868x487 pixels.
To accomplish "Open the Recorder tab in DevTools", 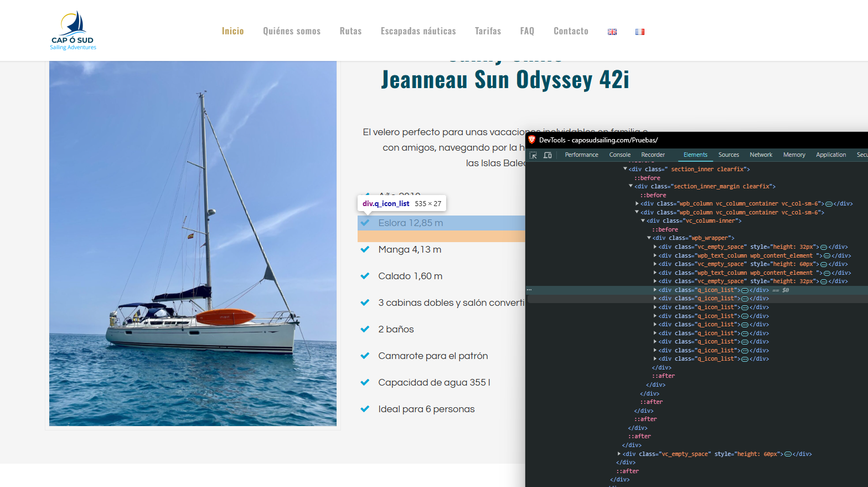I will (653, 155).
